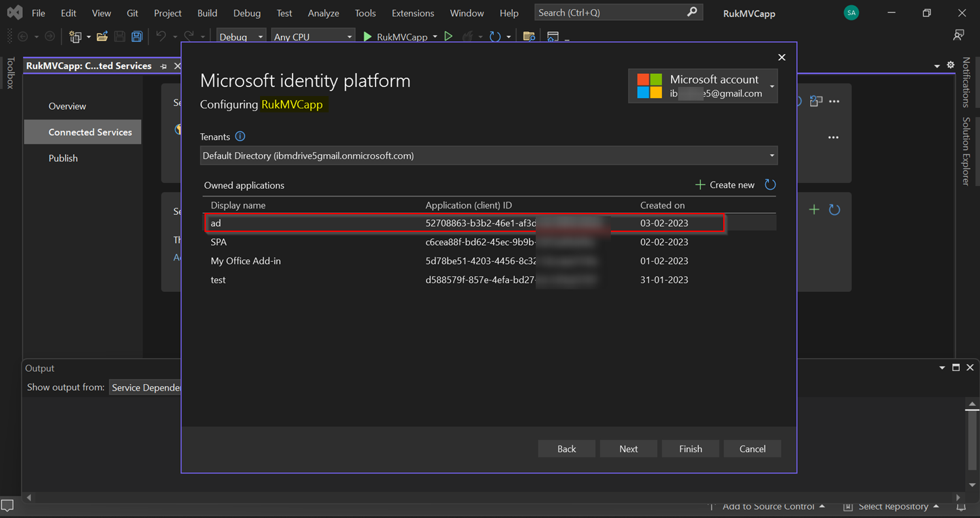The image size is (980, 518).
Task: Open the Show output from dropdown
Action: [146, 387]
